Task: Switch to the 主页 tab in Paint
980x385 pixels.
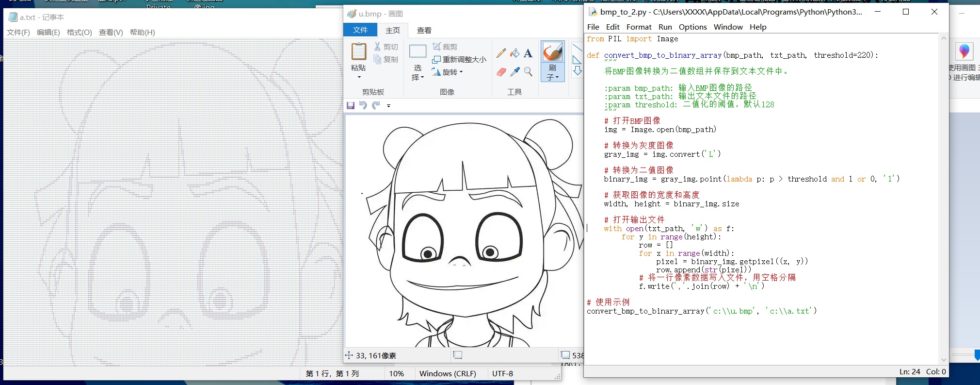Action: coord(393,30)
